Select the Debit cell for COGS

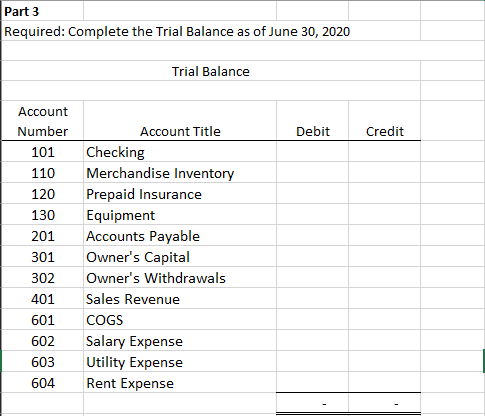click(x=313, y=320)
